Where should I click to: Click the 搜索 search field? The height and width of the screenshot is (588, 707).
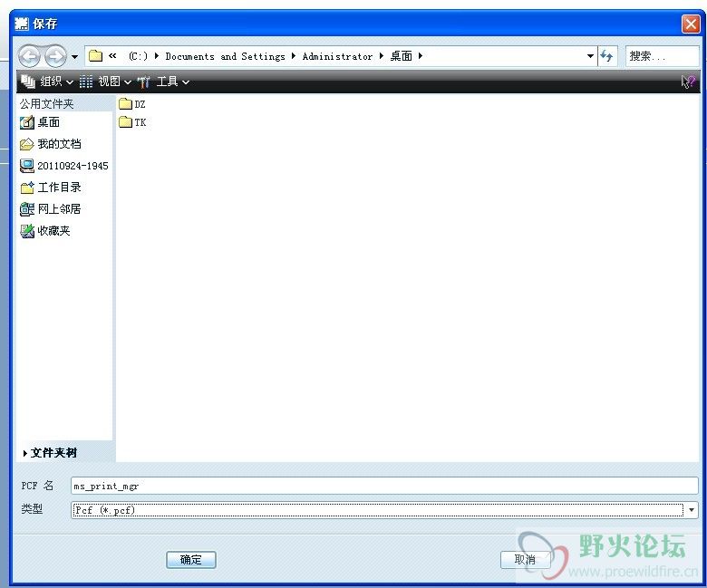pos(662,56)
